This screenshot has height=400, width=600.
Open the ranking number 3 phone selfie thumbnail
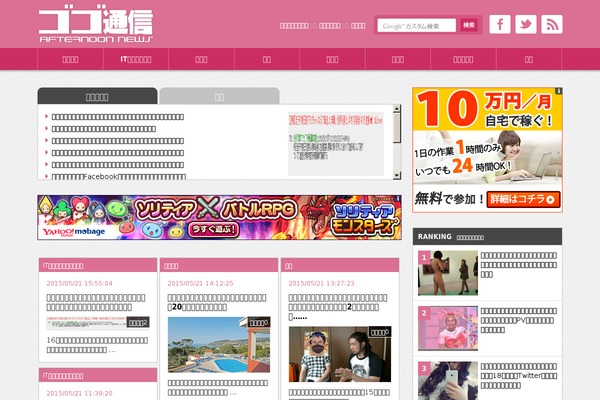click(448, 381)
